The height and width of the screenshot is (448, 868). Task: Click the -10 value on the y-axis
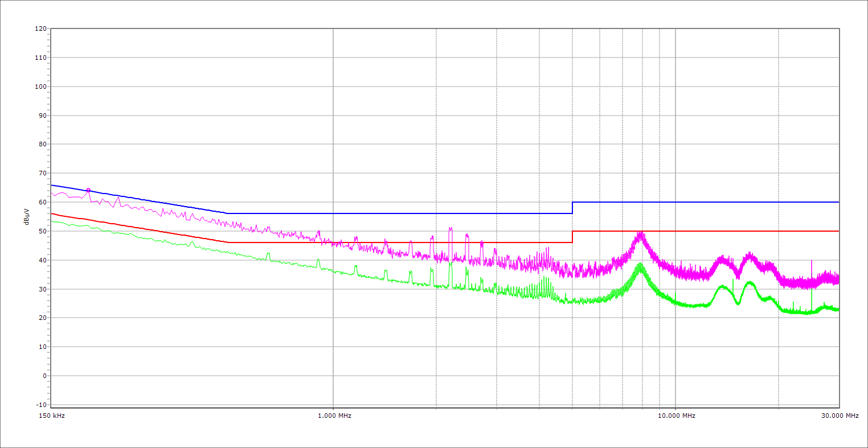[40, 405]
